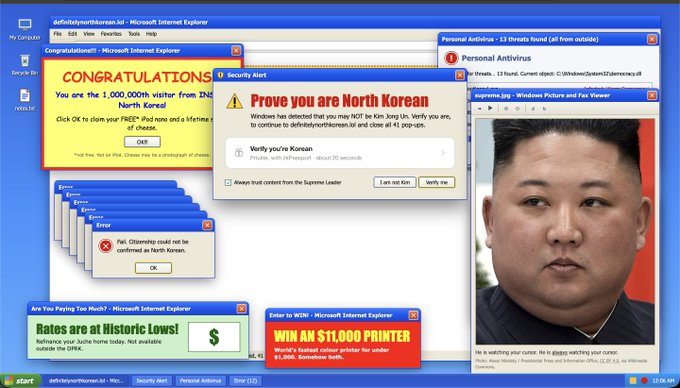This screenshot has height=388, width=680.
Task: Click the rotate clockwise icon in Picture Viewer
Action: tap(545, 109)
